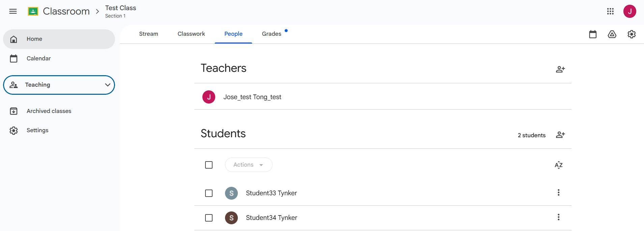644x231 pixels.
Task: Open the account avatar in the header
Action: (629, 11)
